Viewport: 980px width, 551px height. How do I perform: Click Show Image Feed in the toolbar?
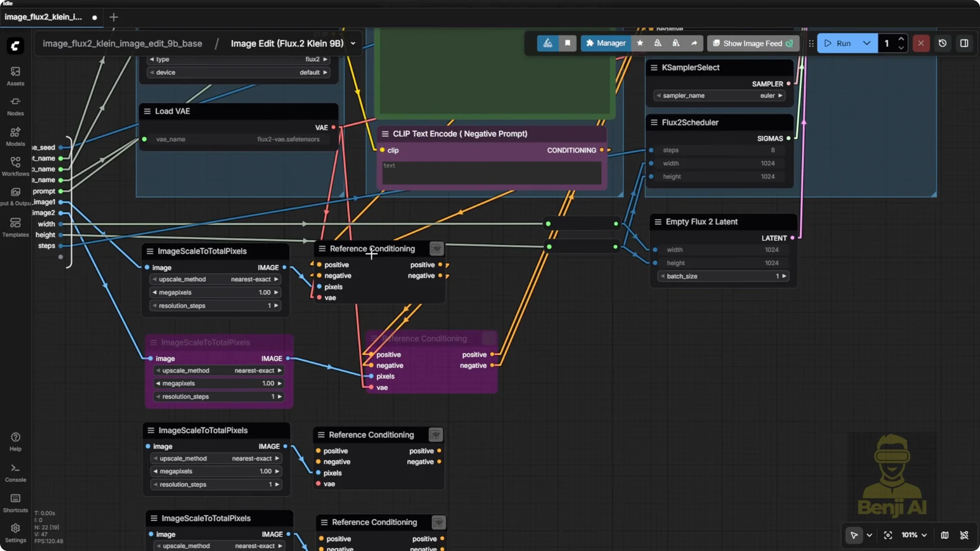point(752,43)
